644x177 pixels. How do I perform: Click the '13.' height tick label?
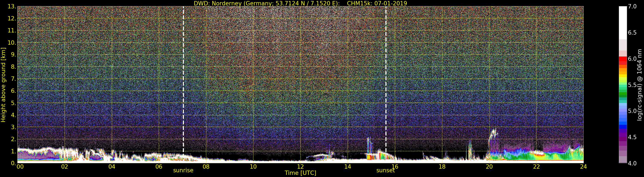click(x=12, y=6)
